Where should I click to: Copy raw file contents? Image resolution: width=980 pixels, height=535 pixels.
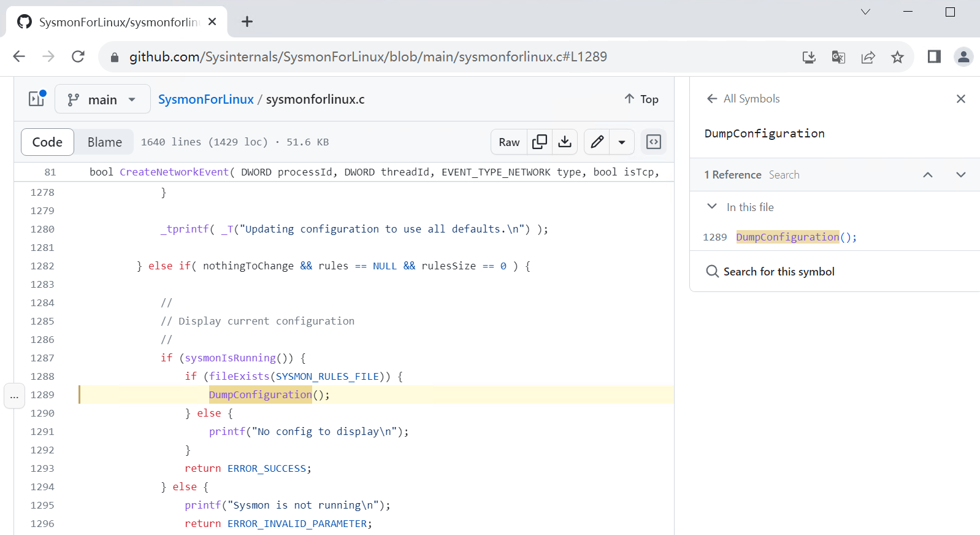pyautogui.click(x=540, y=142)
